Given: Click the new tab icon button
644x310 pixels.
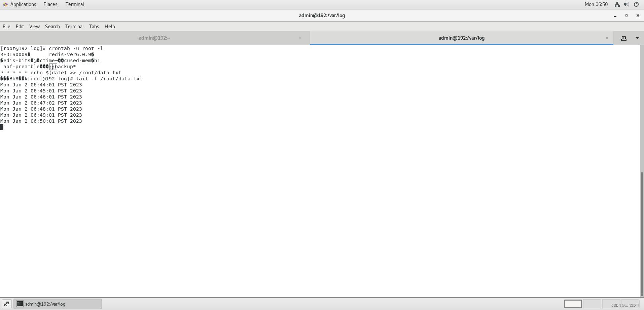Looking at the screenshot, I should pyautogui.click(x=623, y=38).
